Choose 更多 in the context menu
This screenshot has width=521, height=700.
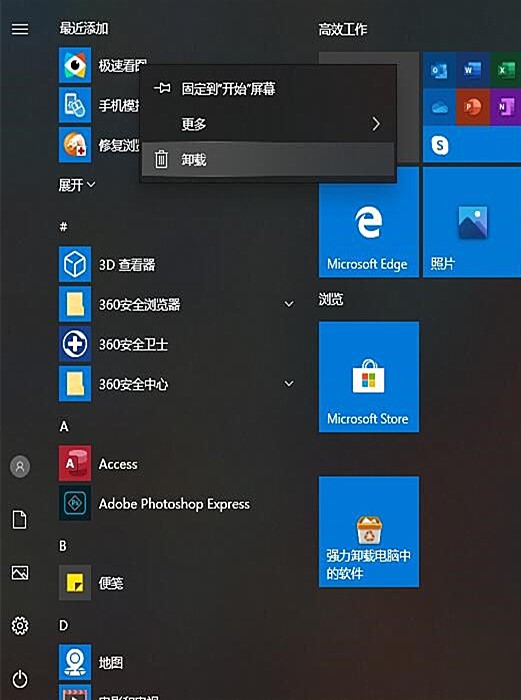coord(269,124)
